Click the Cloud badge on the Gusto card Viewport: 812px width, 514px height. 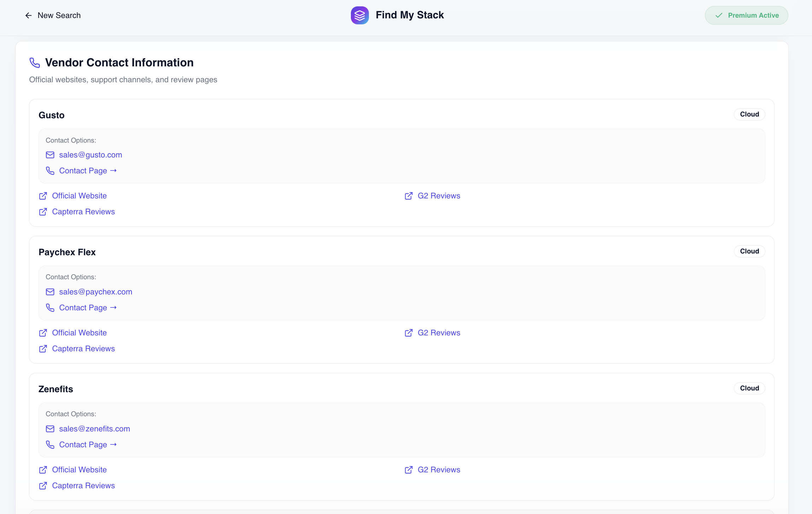click(x=749, y=114)
